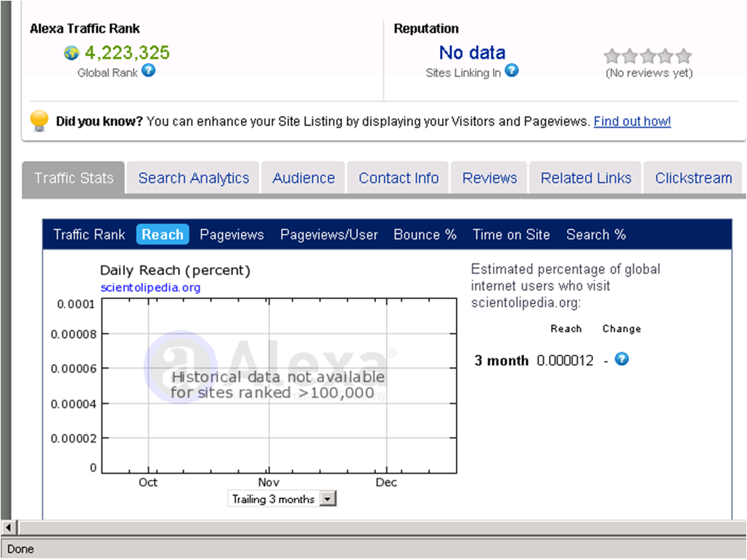This screenshot has height=560, width=747.
Task: View the Bounce % chart
Action: pos(425,234)
